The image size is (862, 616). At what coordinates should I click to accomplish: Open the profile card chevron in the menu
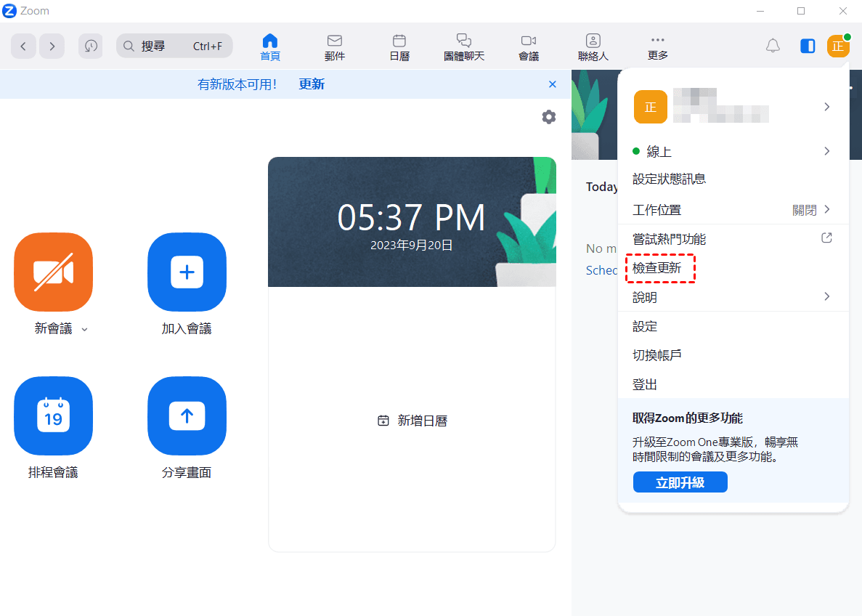point(827,107)
